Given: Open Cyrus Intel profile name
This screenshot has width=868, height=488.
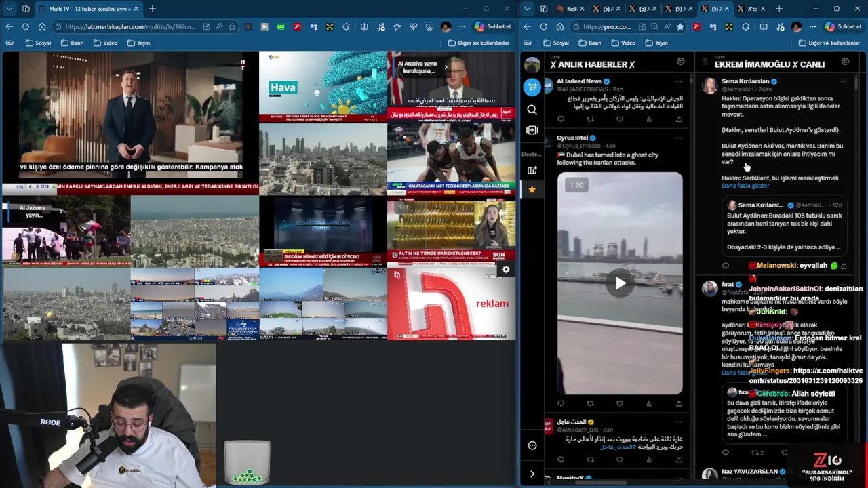Looking at the screenshot, I should pyautogui.click(x=572, y=138).
